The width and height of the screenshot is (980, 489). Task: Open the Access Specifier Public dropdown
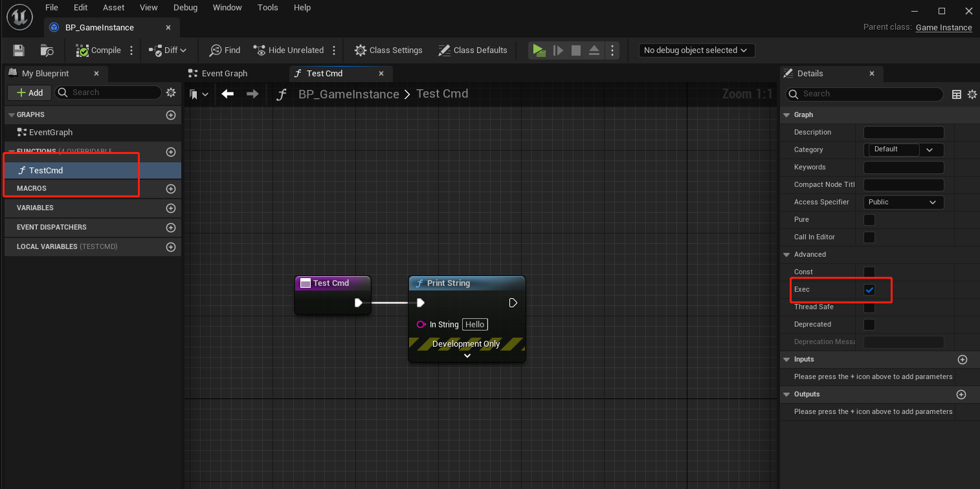pos(904,202)
